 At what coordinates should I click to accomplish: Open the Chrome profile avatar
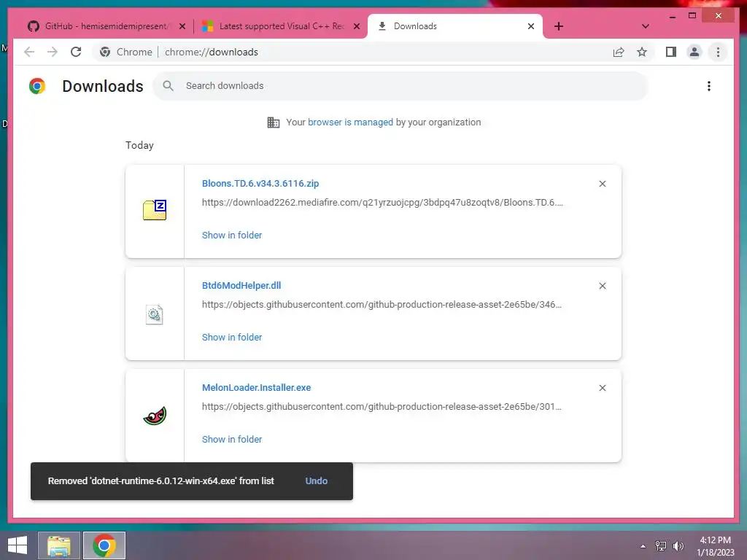point(694,52)
